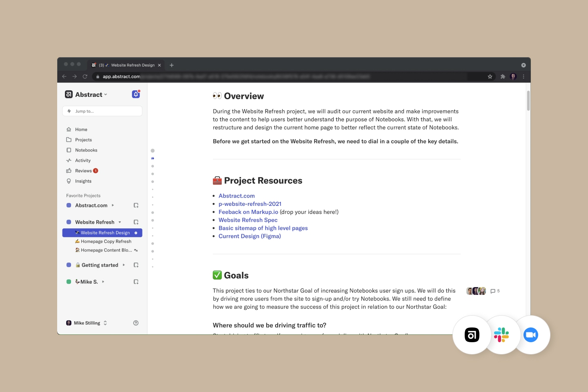Click the browser forward arrow
588x392 pixels.
click(74, 76)
